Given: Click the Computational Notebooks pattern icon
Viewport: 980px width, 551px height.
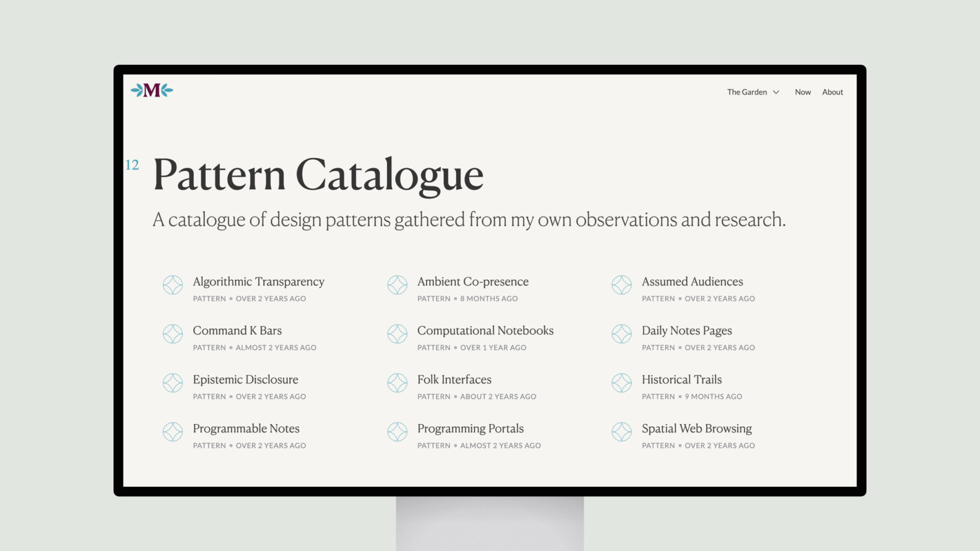Looking at the screenshot, I should click(397, 334).
